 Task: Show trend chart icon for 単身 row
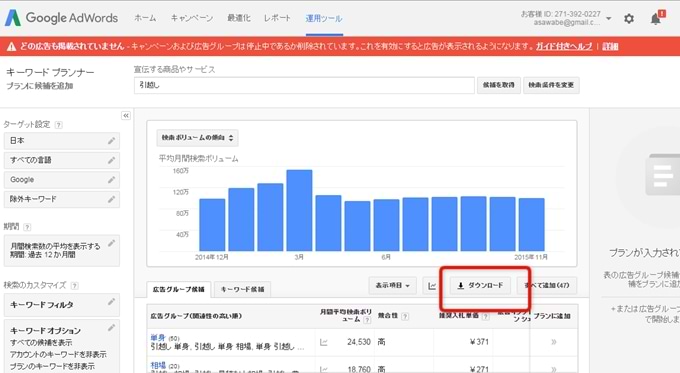[324, 343]
